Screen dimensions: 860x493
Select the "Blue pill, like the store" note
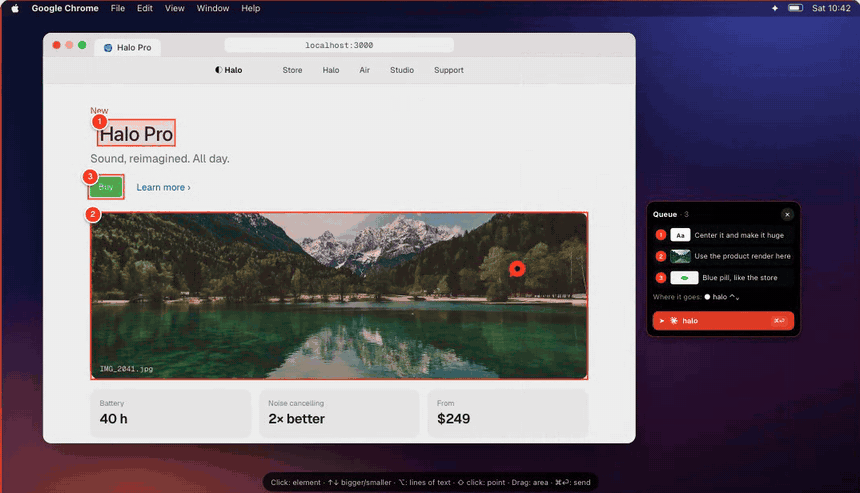pos(739,277)
